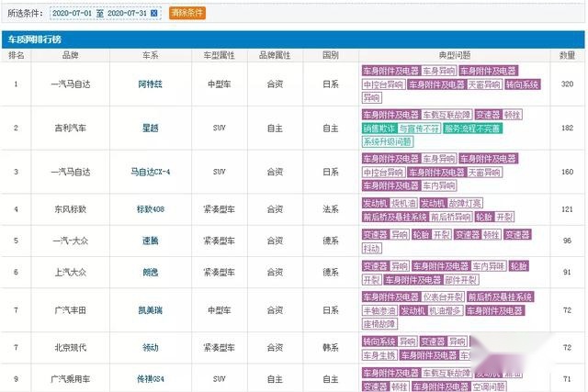
Task: Click the 国别 column header
Action: point(331,55)
